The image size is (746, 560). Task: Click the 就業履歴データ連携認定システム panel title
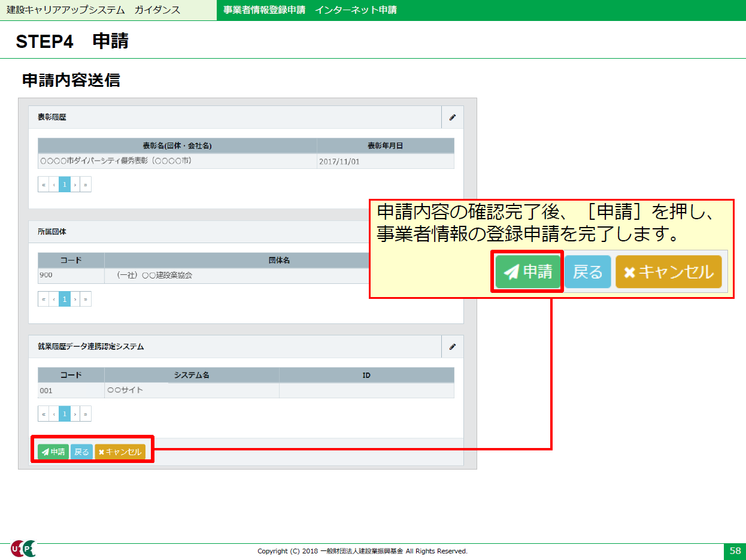click(91, 346)
